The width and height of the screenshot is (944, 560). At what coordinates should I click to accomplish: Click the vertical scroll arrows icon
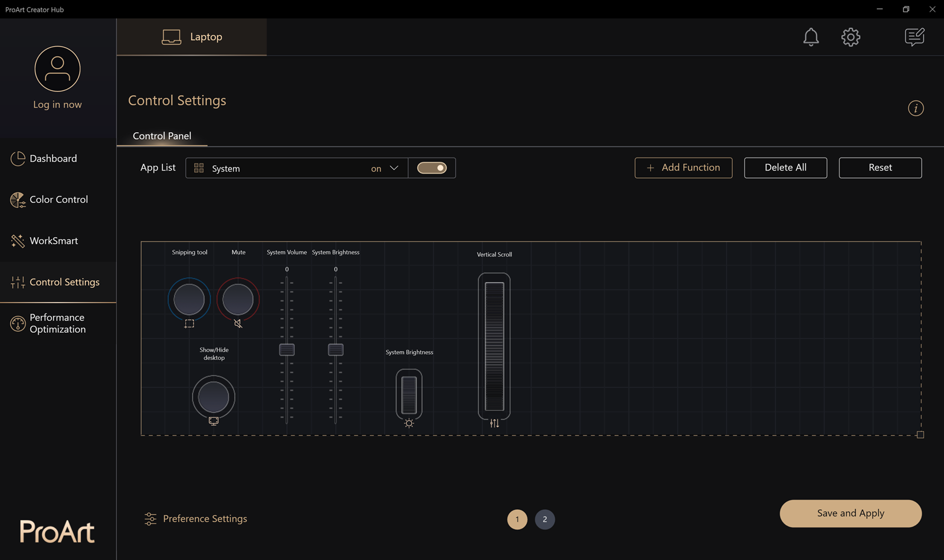pos(494,423)
